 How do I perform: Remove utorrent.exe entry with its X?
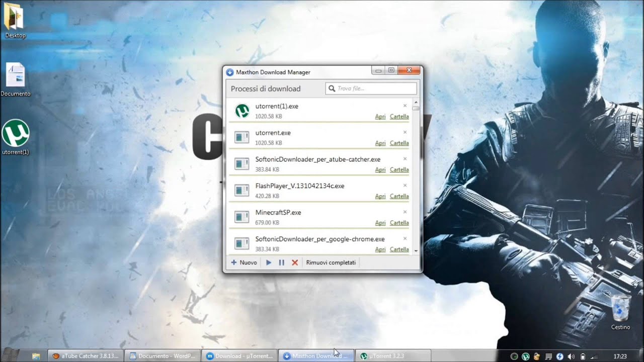click(x=405, y=132)
